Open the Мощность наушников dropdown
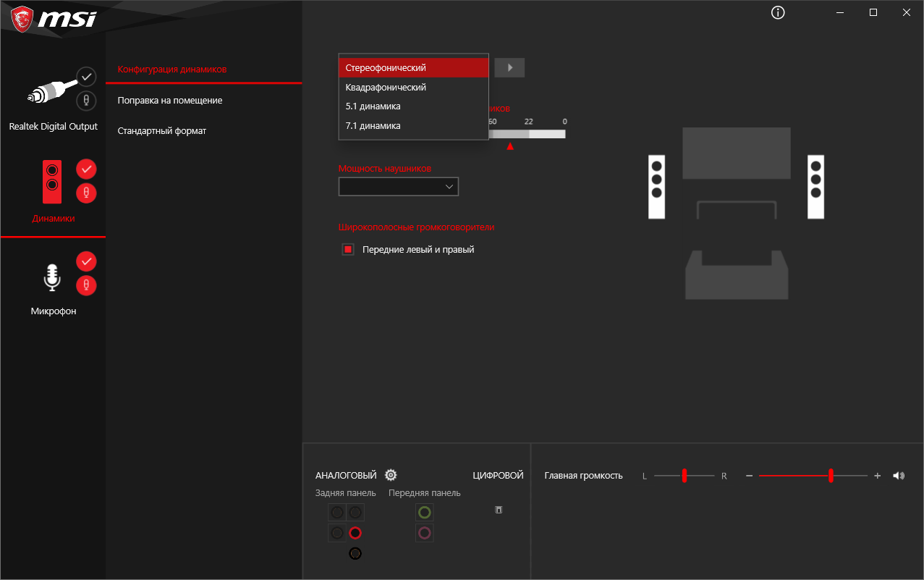The width and height of the screenshot is (924, 580). click(399, 187)
